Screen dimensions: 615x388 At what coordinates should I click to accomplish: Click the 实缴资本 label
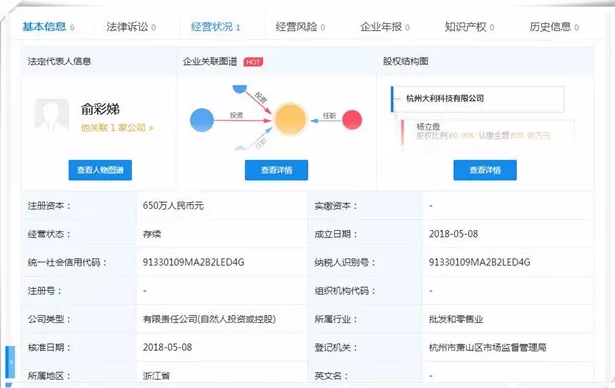click(x=336, y=206)
